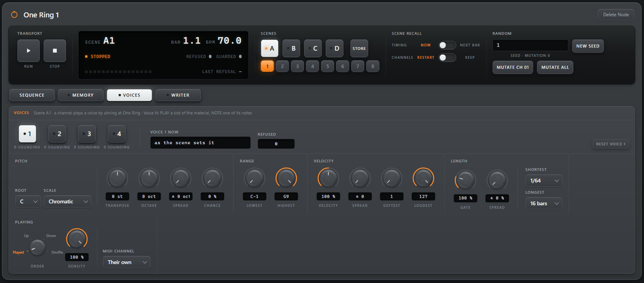Screen dimensions: 644x283
Task: Choose scene slot 1
Action: pos(267,66)
